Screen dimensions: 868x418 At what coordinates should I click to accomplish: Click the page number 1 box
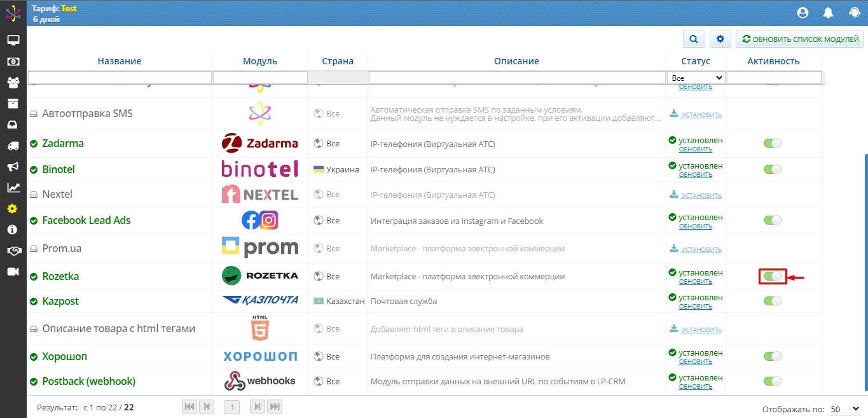[x=232, y=407]
